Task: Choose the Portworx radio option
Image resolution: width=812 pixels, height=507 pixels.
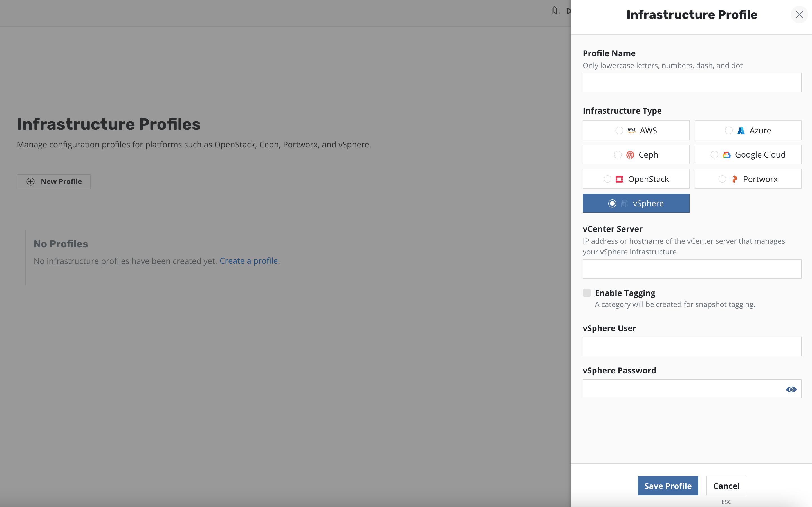Action: tap(722, 179)
